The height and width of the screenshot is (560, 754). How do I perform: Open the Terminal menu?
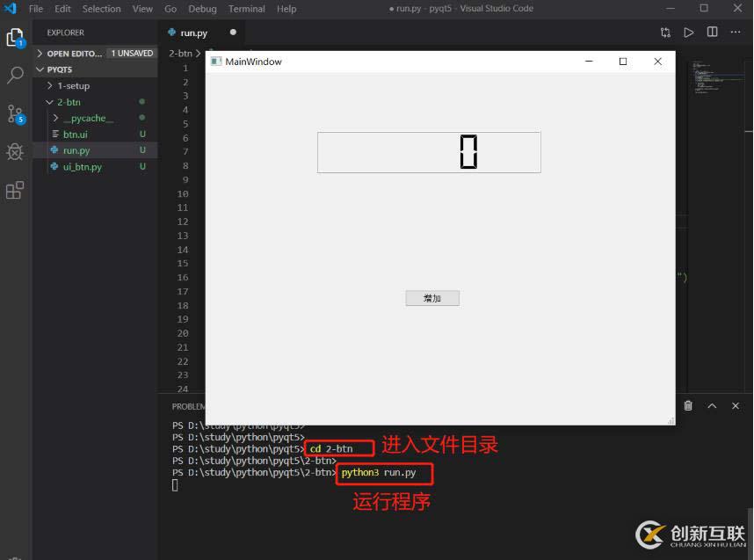pos(246,9)
